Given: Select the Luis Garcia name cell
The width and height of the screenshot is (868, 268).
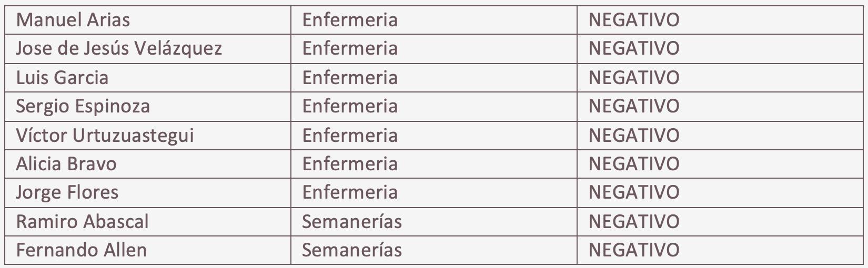Looking at the screenshot, I should [62, 78].
